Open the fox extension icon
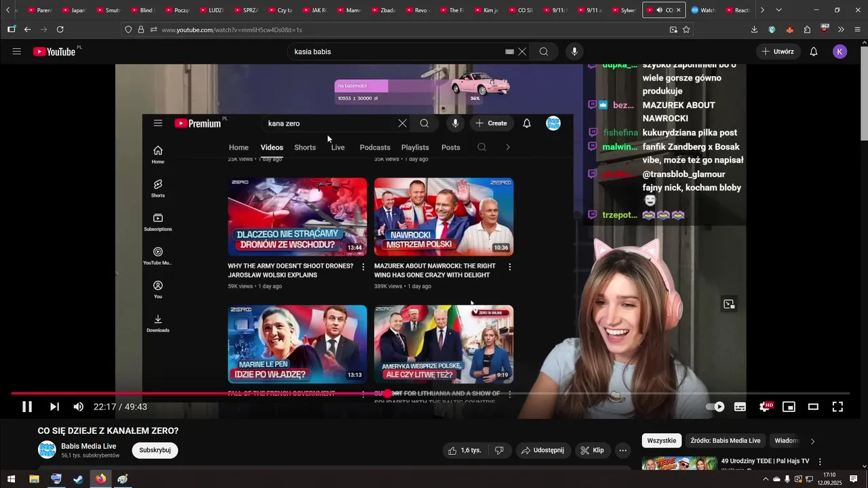This screenshot has height=488, width=868. 789,30
